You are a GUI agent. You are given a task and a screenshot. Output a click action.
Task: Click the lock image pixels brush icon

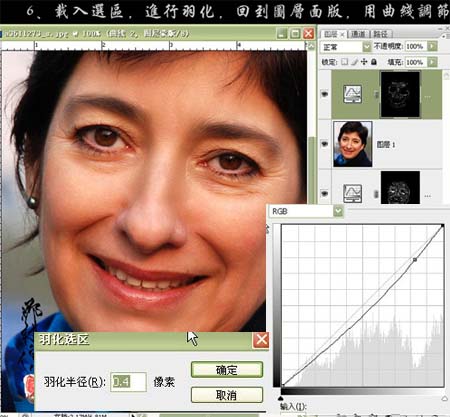pos(355,62)
